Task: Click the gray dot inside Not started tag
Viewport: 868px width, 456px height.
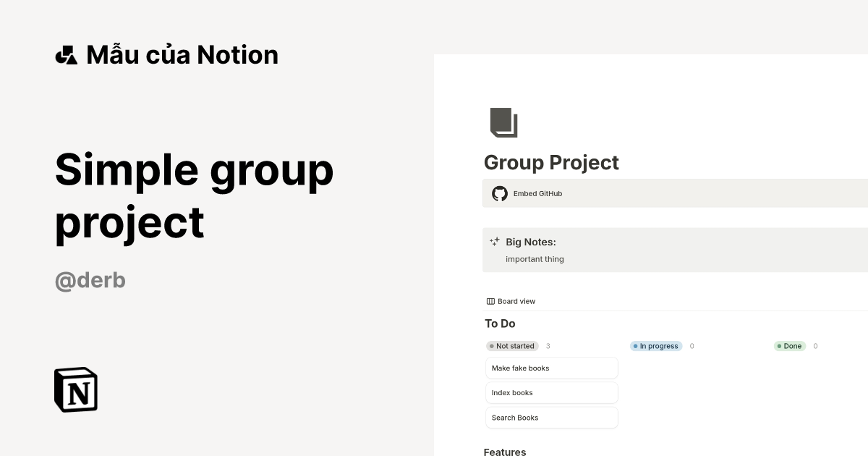Action: coord(492,346)
